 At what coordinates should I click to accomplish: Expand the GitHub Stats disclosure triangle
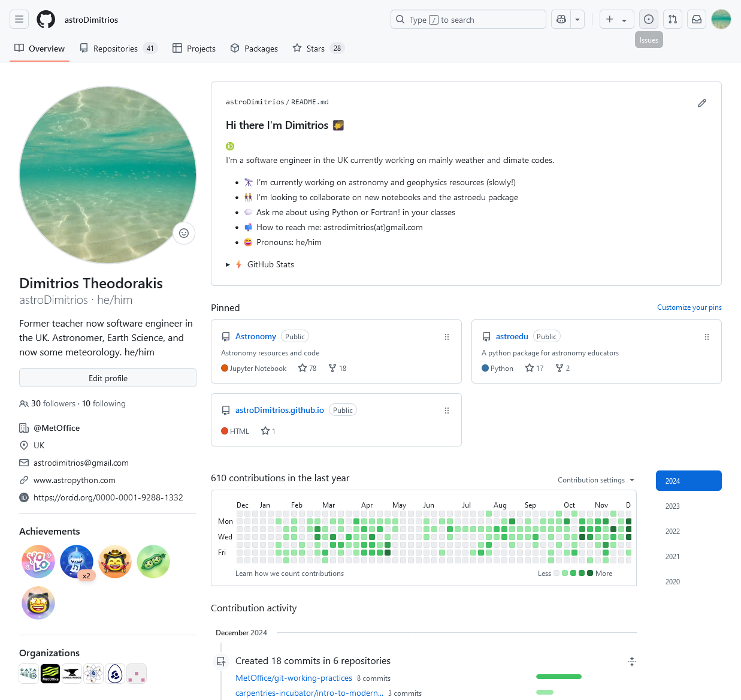[228, 264]
